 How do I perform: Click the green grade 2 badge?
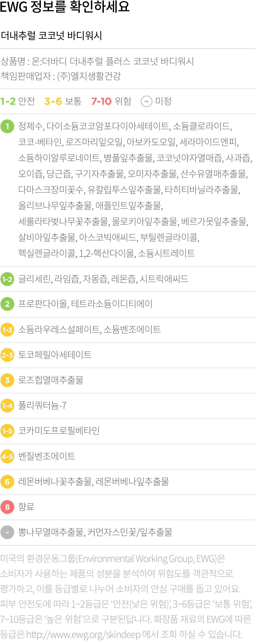(7, 304)
